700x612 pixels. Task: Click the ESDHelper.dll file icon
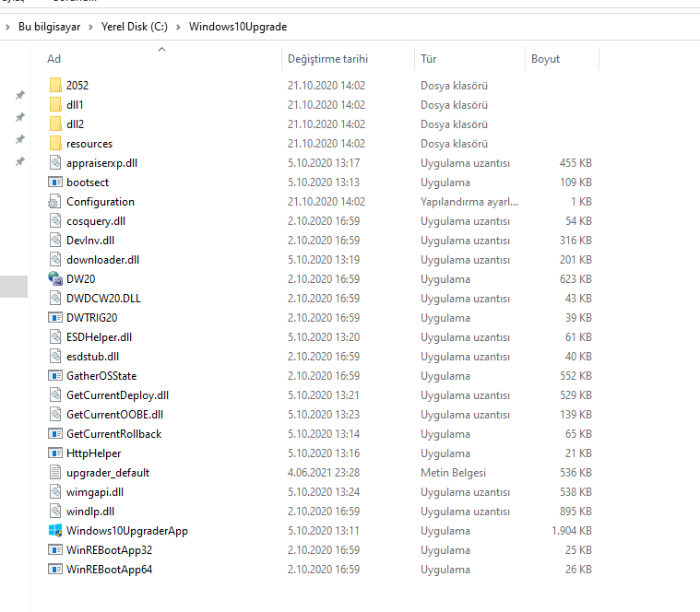point(55,336)
